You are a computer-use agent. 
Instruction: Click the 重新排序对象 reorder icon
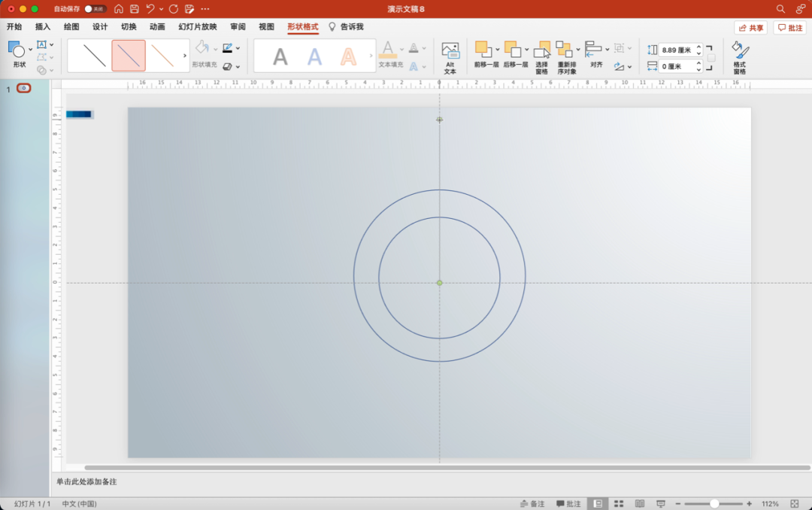[x=563, y=49]
